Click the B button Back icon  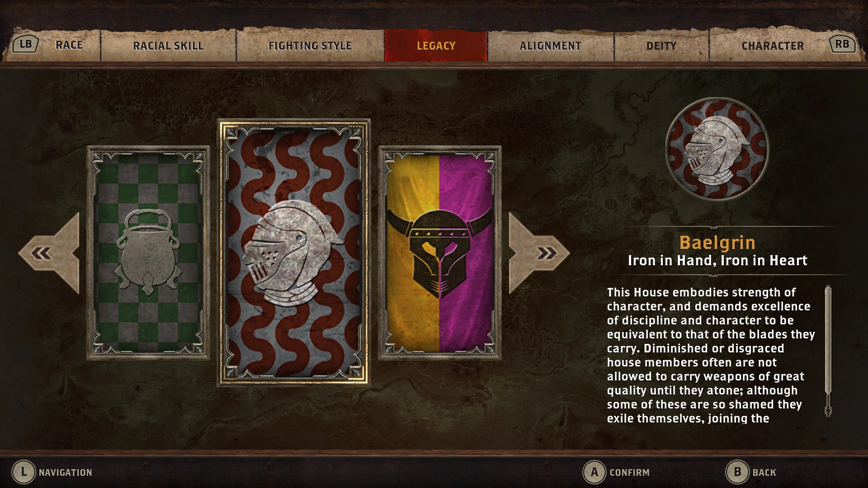click(737, 472)
